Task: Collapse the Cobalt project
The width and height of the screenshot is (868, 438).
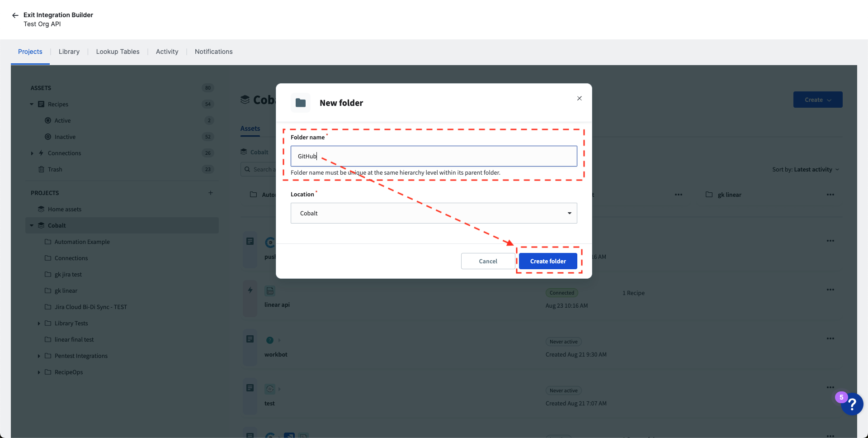Action: (x=32, y=225)
